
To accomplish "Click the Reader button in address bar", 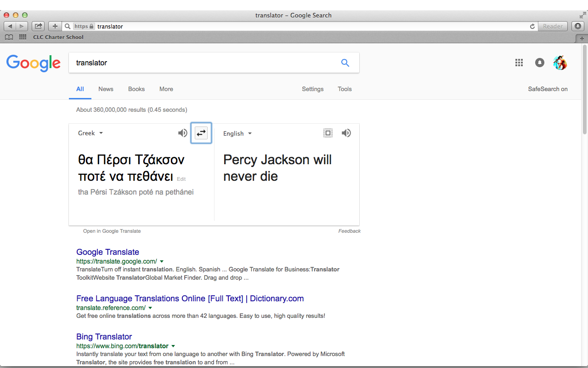I will coord(553,26).
